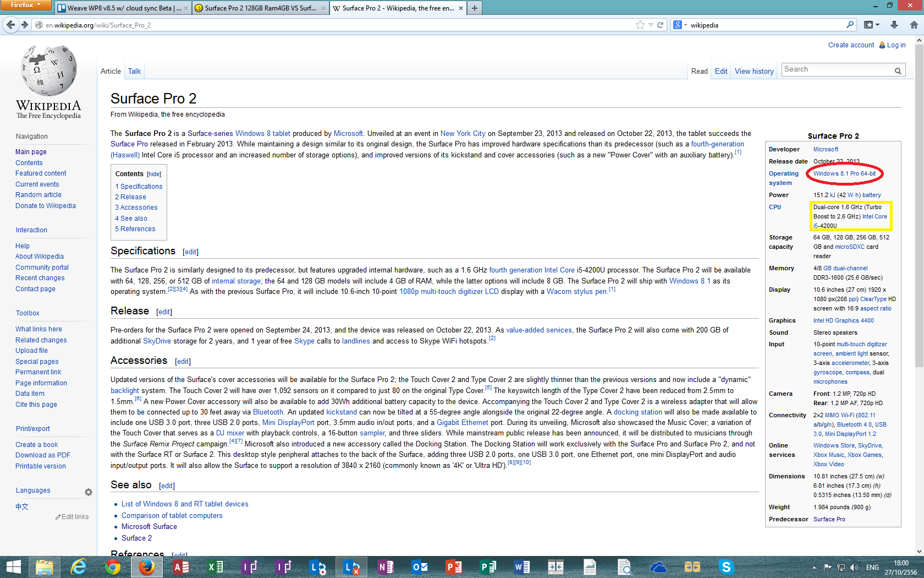Screen dimensions: 924x578
Task: Open the Edit tab of the article
Action: 721,72
